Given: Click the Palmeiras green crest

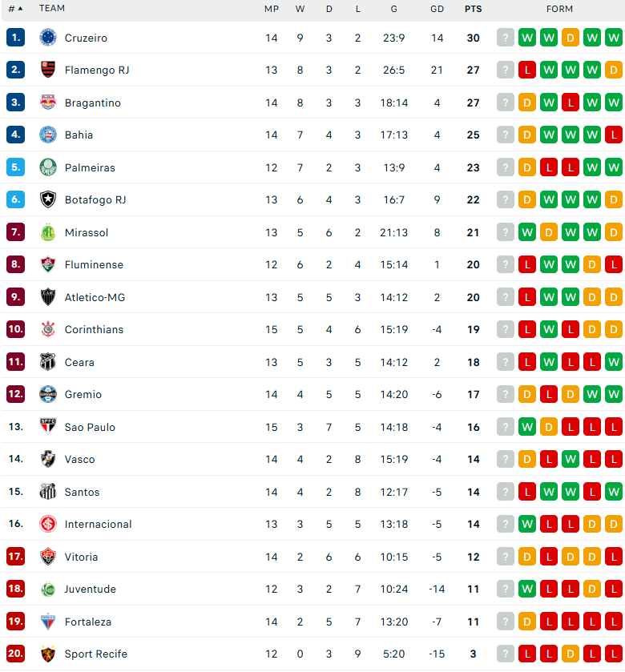Looking at the screenshot, I should [x=48, y=167].
